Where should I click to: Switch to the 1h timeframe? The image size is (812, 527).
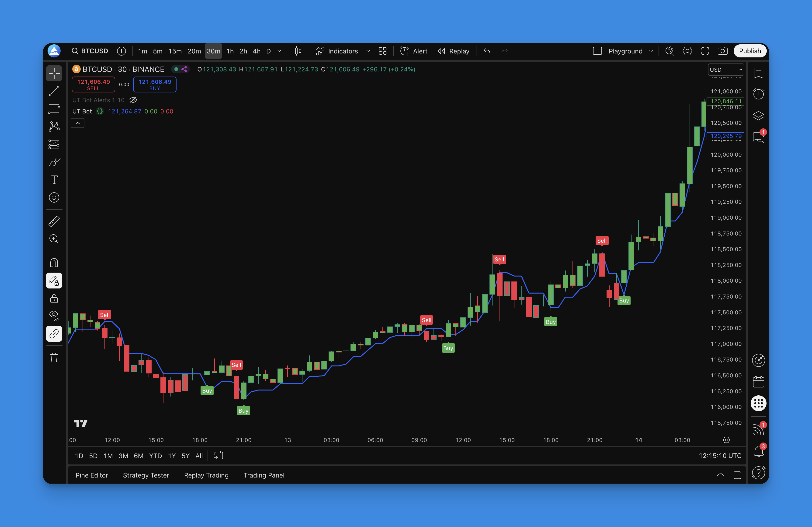coord(230,51)
